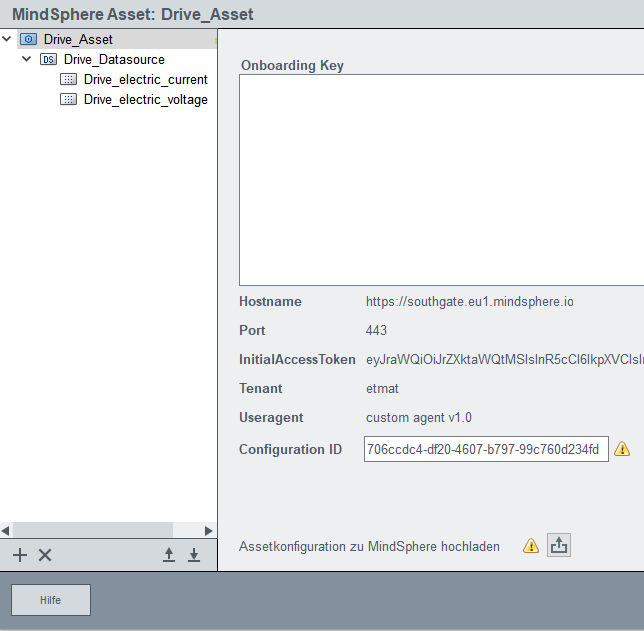This screenshot has height=631, width=644.
Task: Collapse the Drive_Datasource tree node
Action: point(26,59)
